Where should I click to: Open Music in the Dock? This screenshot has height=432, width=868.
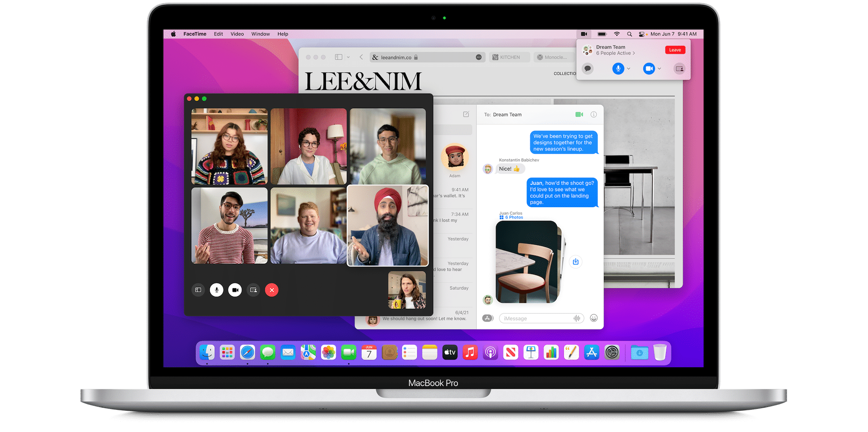470,352
